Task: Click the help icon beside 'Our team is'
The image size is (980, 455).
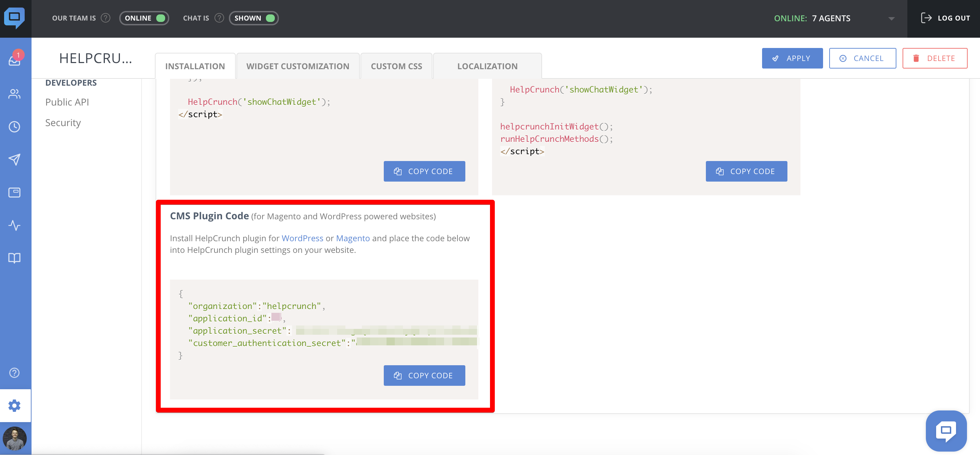Action: coord(106,18)
